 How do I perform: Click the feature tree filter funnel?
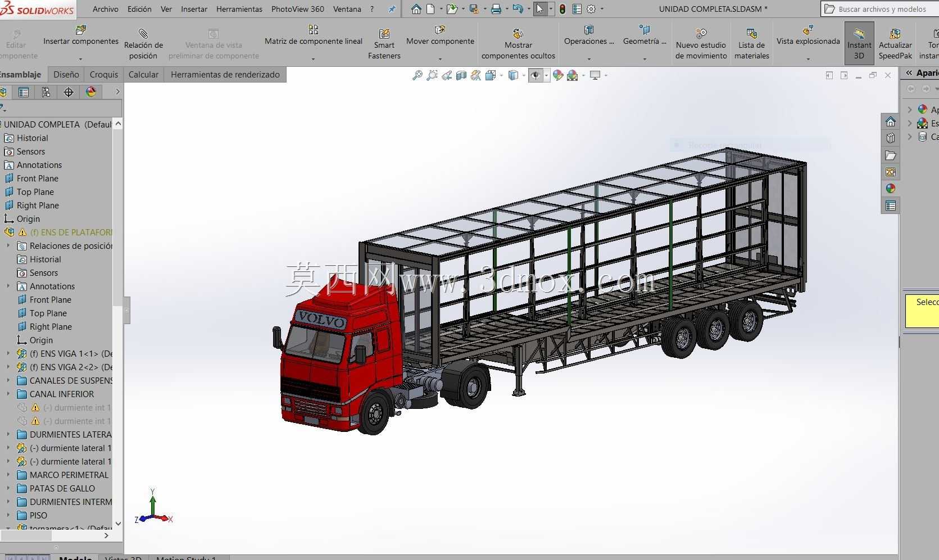pos(3,108)
